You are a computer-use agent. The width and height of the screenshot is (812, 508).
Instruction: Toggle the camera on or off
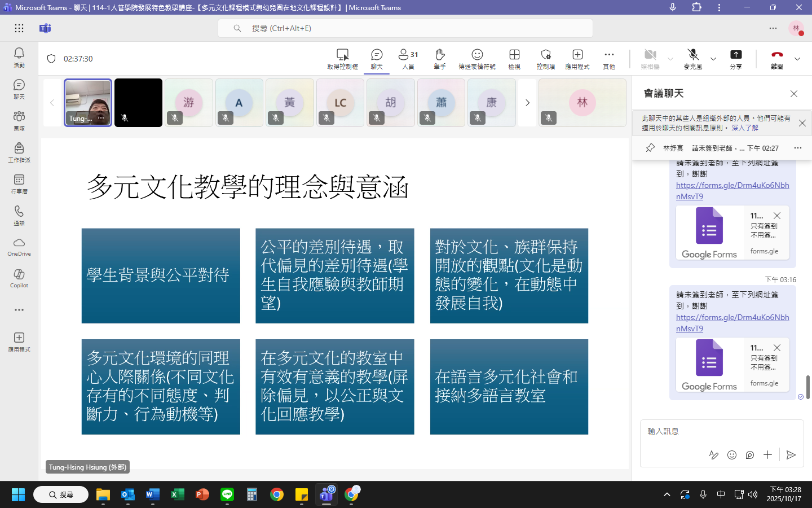tap(650, 58)
